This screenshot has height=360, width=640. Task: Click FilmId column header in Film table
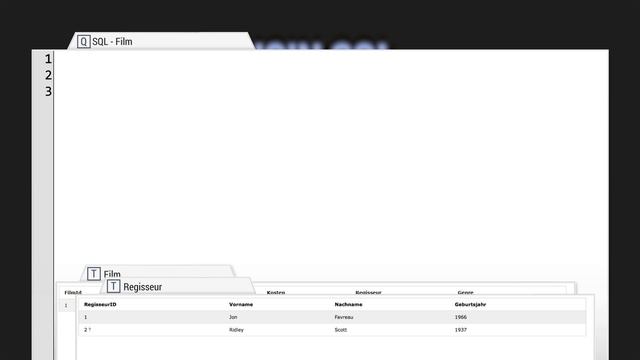(73, 292)
